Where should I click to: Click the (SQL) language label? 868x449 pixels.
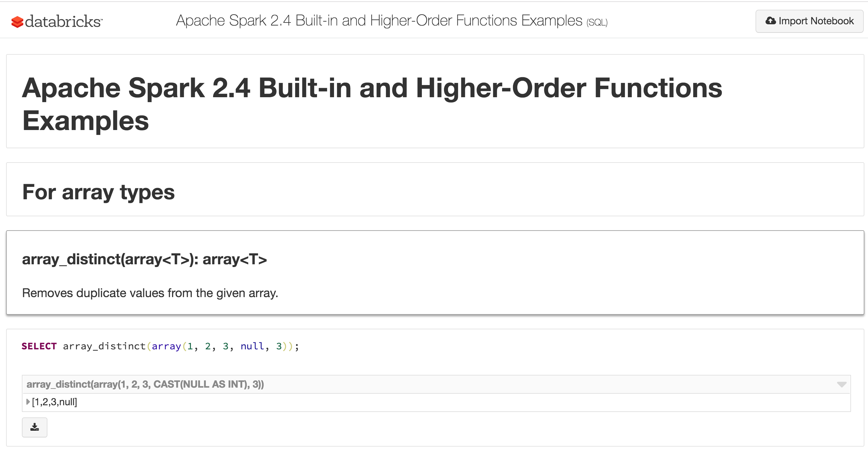click(x=597, y=22)
